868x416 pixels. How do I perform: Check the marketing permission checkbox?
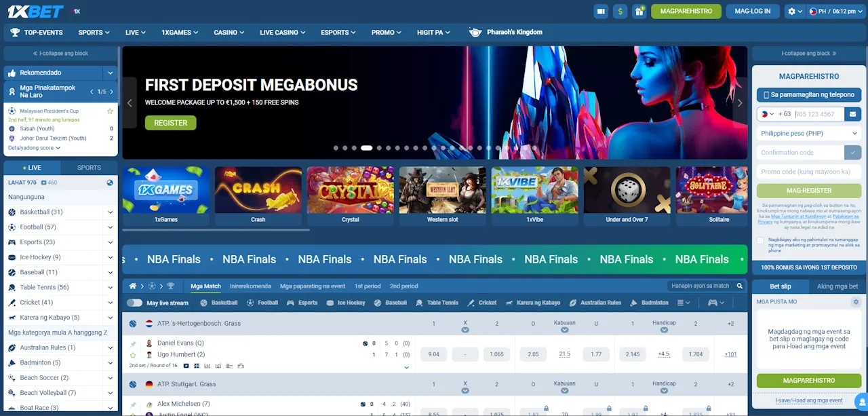pos(761,240)
